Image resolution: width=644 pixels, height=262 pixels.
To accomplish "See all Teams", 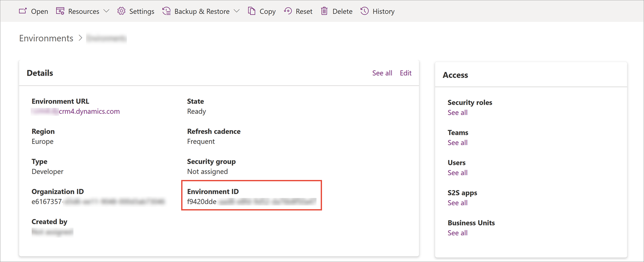I will coord(457,143).
